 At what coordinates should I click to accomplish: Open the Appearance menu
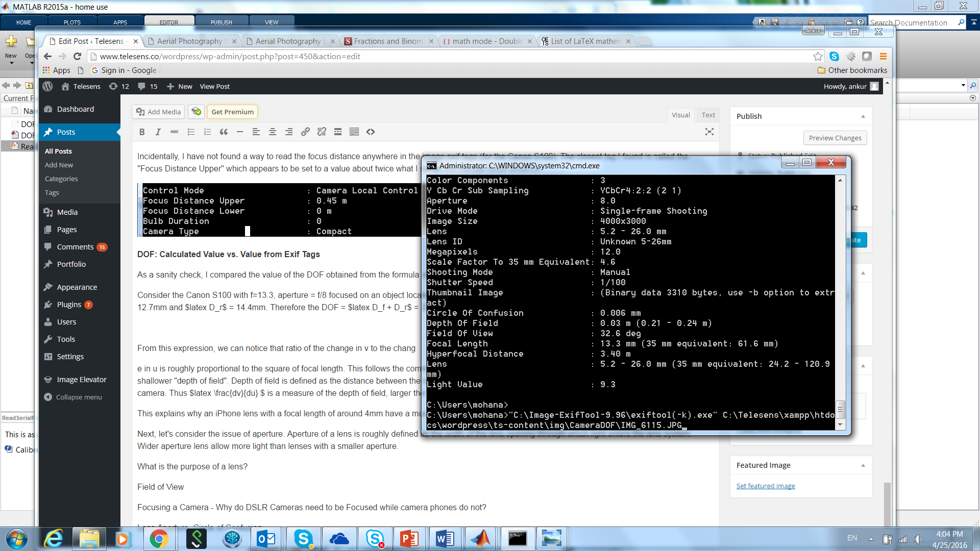(77, 287)
